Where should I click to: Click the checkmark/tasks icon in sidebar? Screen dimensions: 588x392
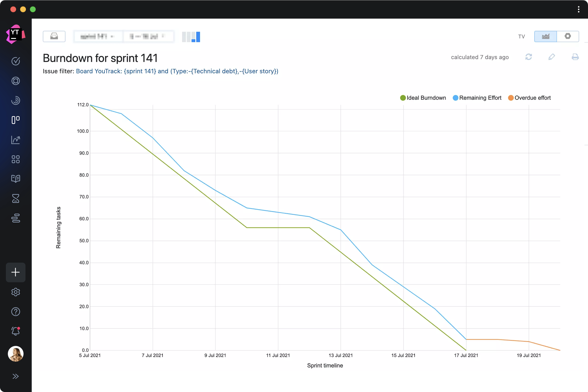click(16, 61)
